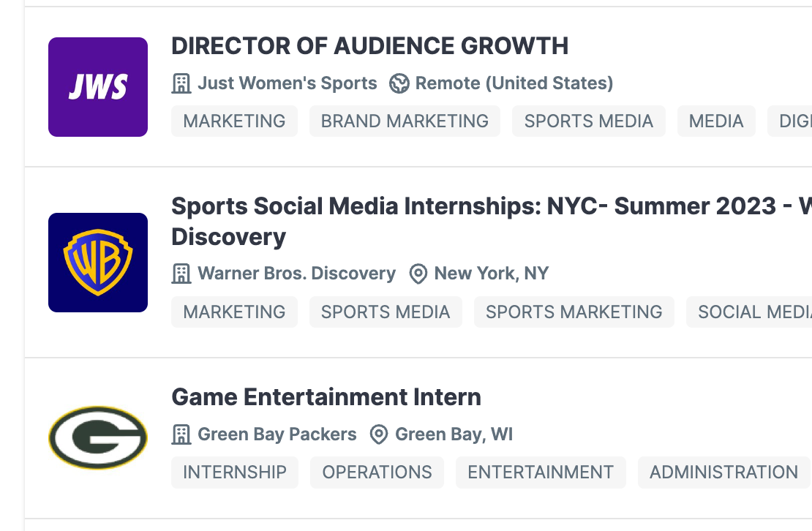This screenshot has width=812, height=531.
Task: Click Just Women's Sports company name
Action: coord(287,83)
